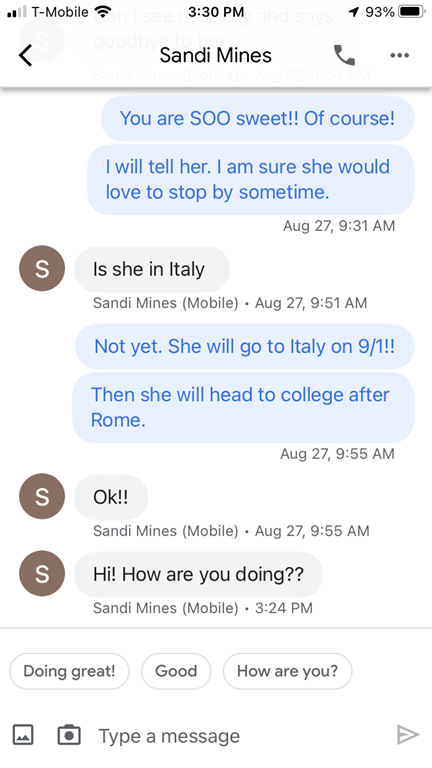Choose the "Doing great!" suggested reply
The image size is (432, 768).
[x=69, y=671]
